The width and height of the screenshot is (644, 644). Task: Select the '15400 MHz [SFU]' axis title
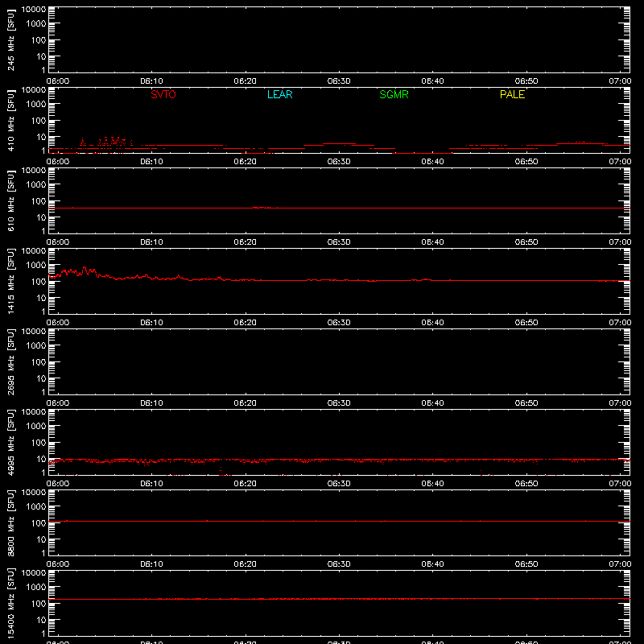(10, 604)
